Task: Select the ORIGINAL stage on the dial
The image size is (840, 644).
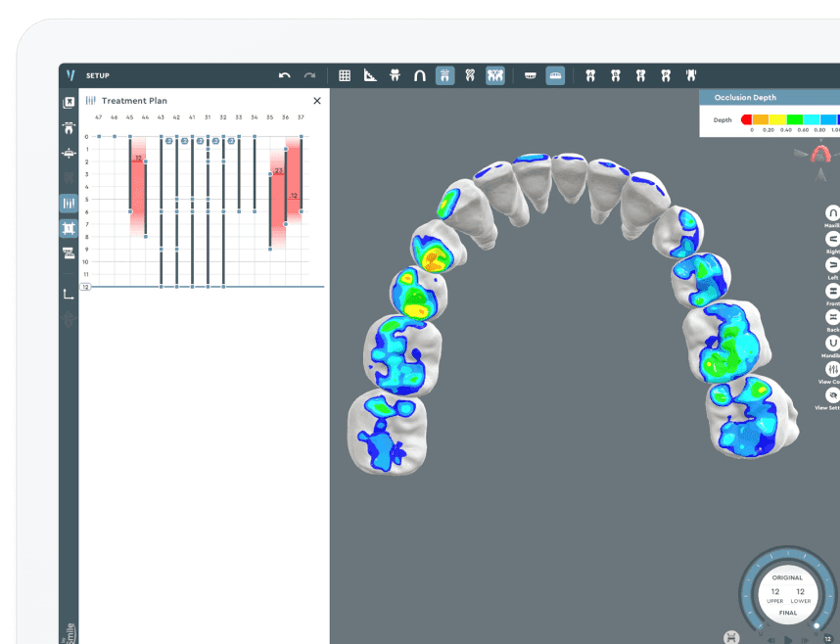Action: [788, 577]
